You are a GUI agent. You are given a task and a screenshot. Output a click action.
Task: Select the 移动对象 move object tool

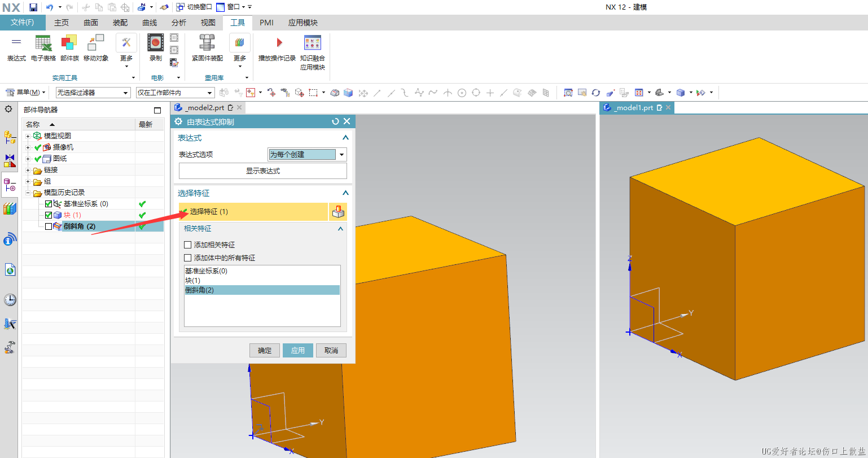(96, 49)
